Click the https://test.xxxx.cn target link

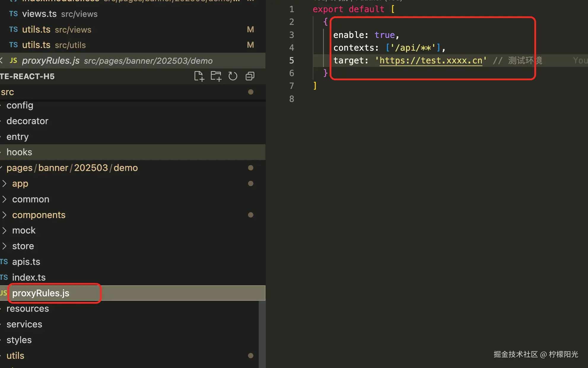coord(431,61)
